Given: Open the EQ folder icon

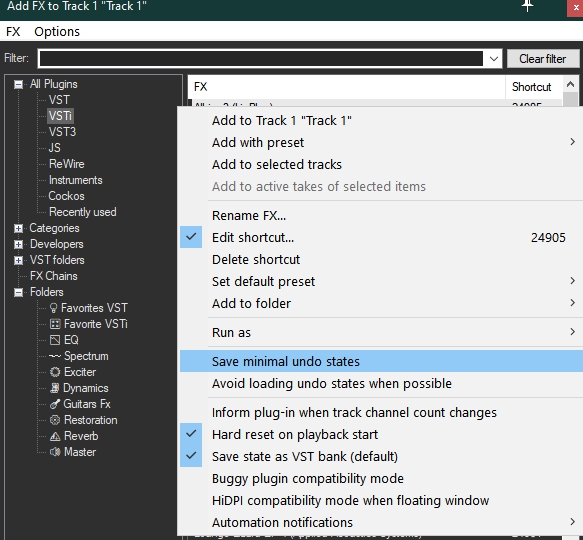Looking at the screenshot, I should [55, 340].
